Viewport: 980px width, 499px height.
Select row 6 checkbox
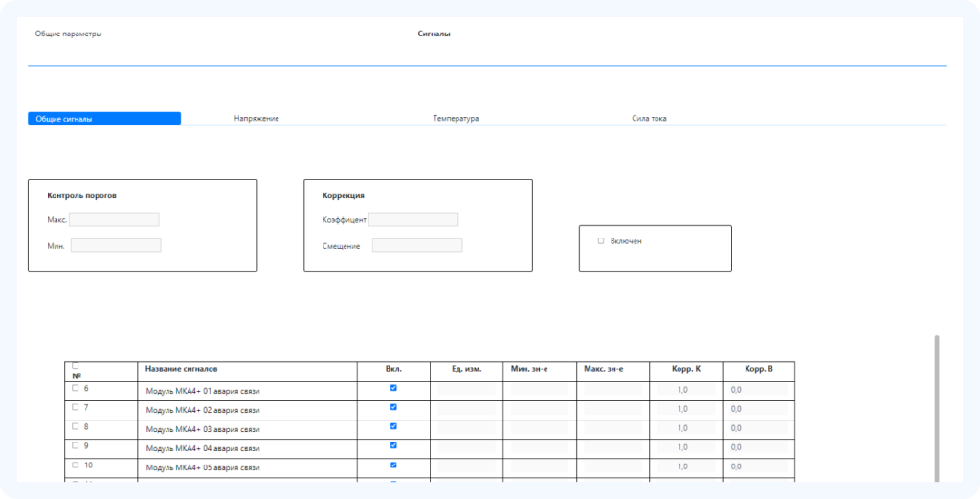[x=76, y=388]
